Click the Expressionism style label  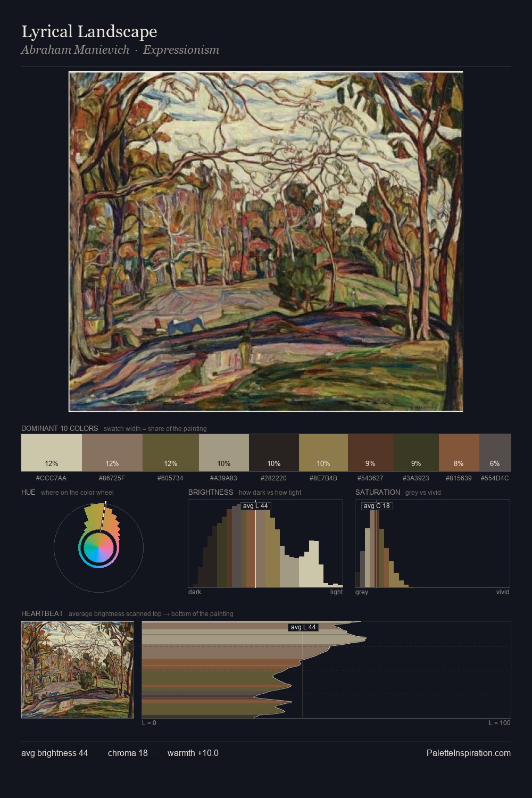181,50
